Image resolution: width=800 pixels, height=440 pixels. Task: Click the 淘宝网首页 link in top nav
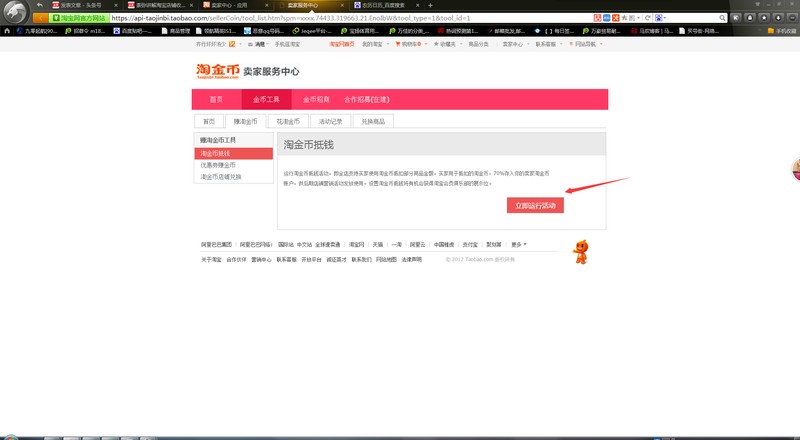point(341,44)
